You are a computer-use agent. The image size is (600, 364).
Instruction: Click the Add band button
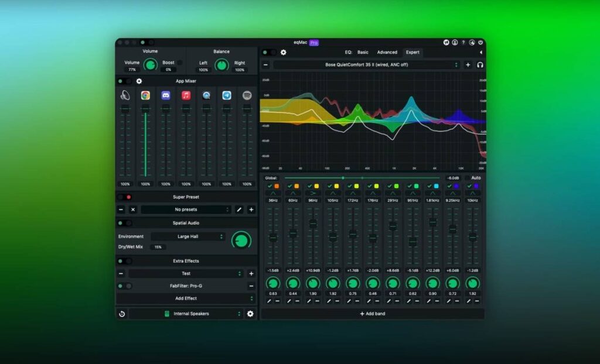point(372,314)
